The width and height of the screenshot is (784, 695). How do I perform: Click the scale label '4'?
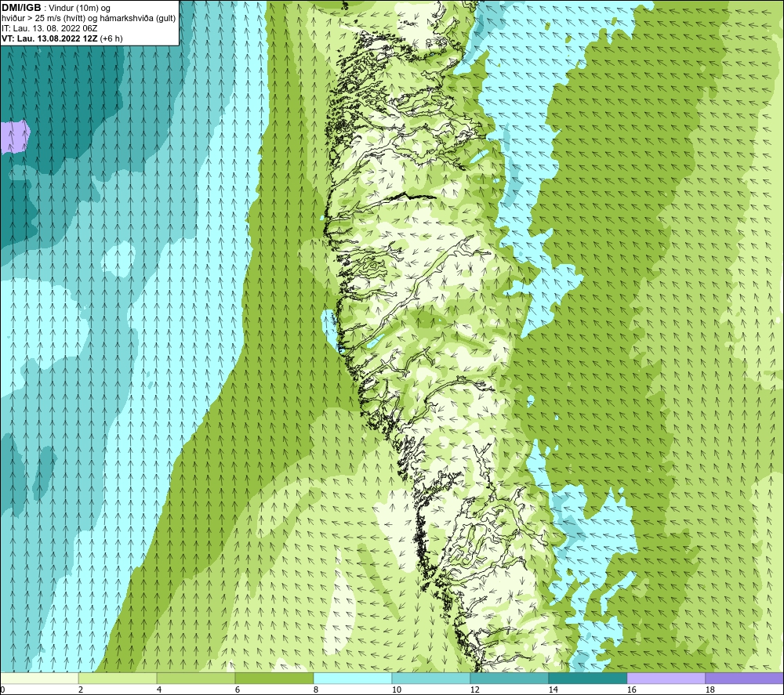[159, 690]
